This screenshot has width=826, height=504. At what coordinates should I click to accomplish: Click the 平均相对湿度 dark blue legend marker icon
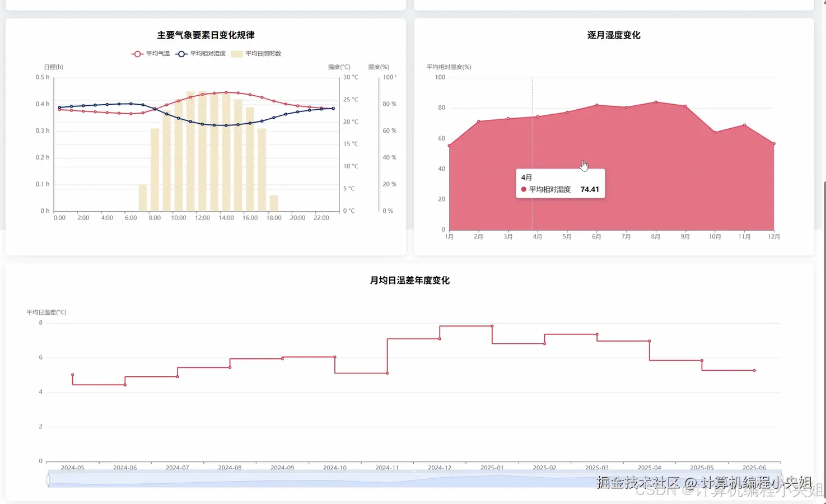(x=181, y=54)
